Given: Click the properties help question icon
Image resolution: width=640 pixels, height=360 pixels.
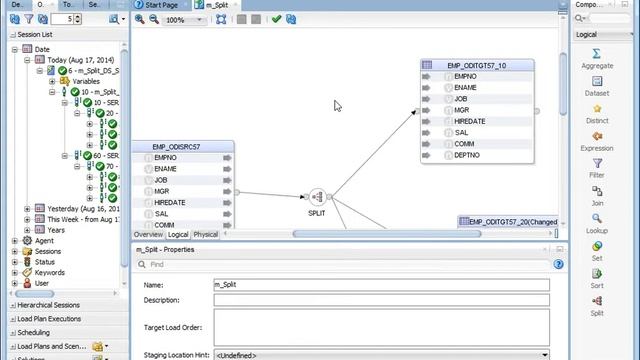Looking at the screenshot, I should pyautogui.click(x=558, y=264).
